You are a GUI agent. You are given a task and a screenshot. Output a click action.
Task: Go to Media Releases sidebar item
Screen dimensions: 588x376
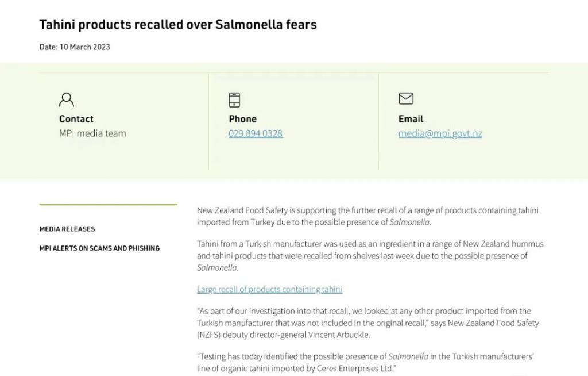pos(67,229)
